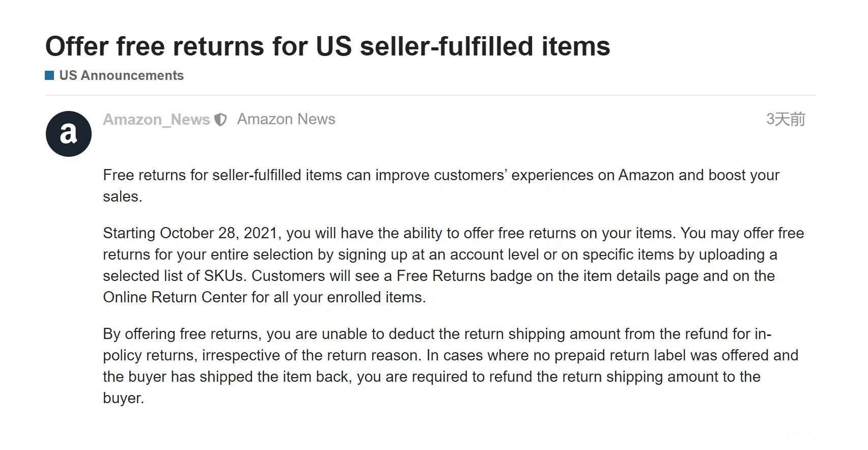Click the gray "Amazon News" display name
The height and width of the screenshot is (450, 868).
coord(286,119)
